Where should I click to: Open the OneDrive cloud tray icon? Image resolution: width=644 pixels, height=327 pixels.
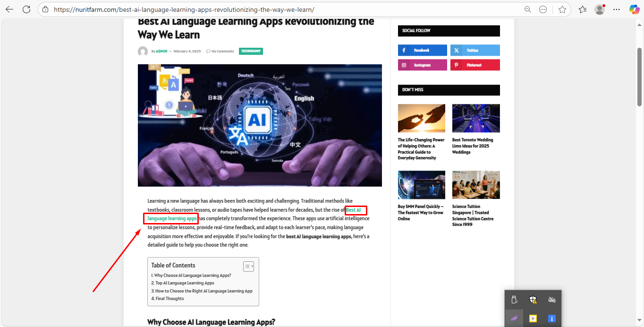551,300
